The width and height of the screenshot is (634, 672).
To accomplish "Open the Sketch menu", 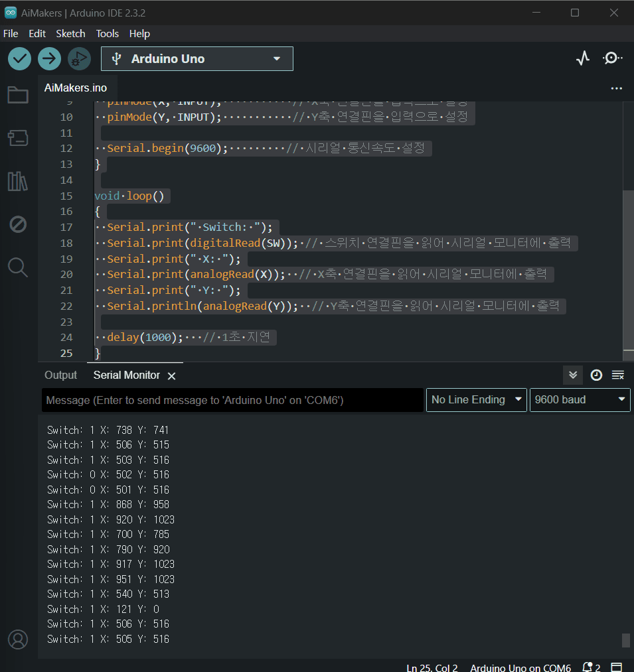I will tap(70, 34).
